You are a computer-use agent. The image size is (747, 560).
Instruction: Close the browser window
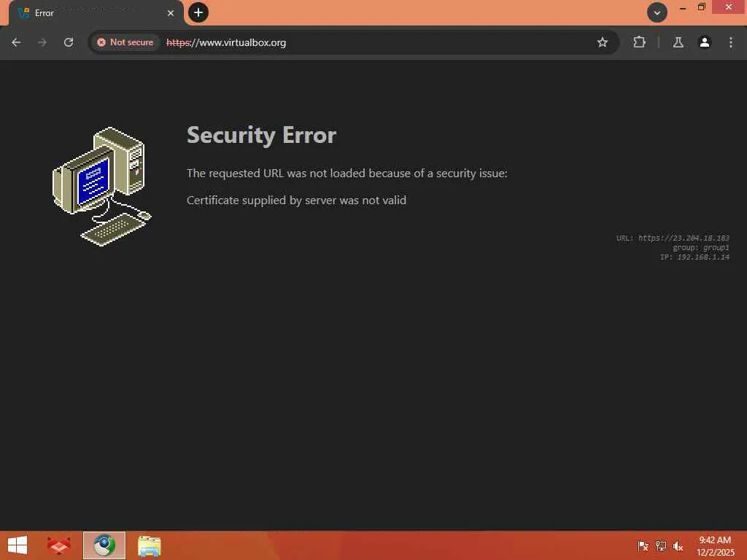click(729, 7)
